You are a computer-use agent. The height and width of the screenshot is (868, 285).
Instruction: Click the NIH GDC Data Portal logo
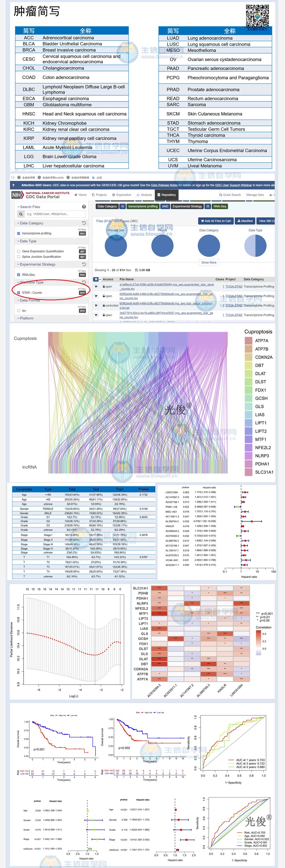pyautogui.click(x=41, y=195)
